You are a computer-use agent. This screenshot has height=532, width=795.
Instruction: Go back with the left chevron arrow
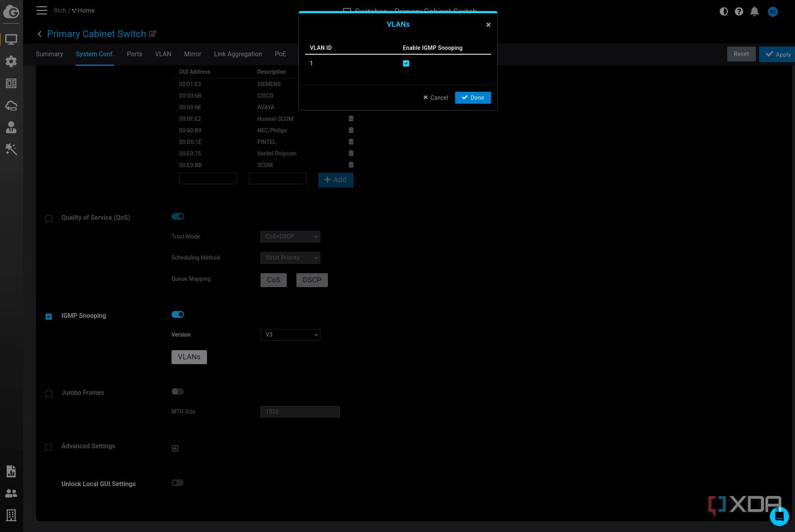(x=39, y=34)
